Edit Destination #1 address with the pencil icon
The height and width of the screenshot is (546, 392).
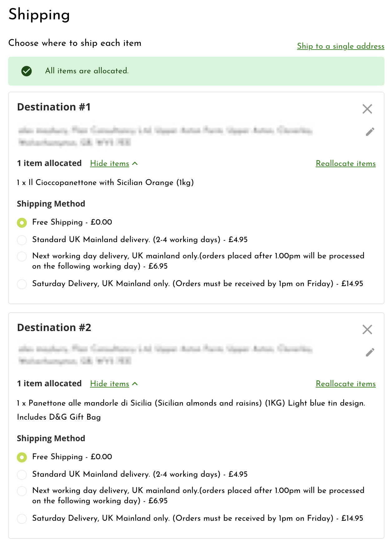[x=370, y=132]
